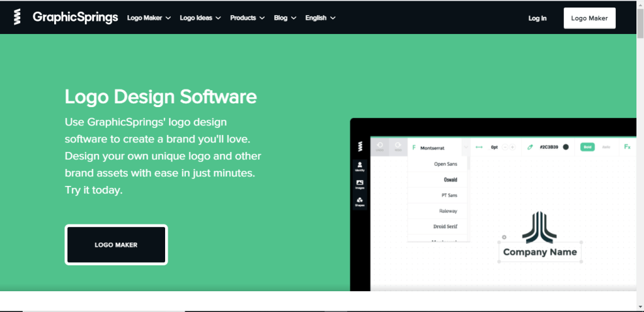
Task: Expand the Logo Maker nav dropdown
Action: coord(149,18)
